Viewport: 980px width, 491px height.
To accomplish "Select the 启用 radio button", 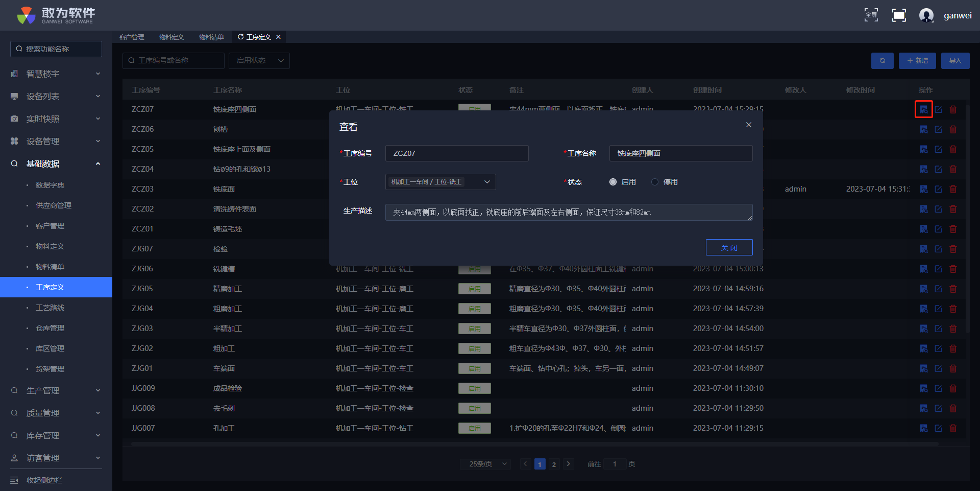I will tap(613, 182).
